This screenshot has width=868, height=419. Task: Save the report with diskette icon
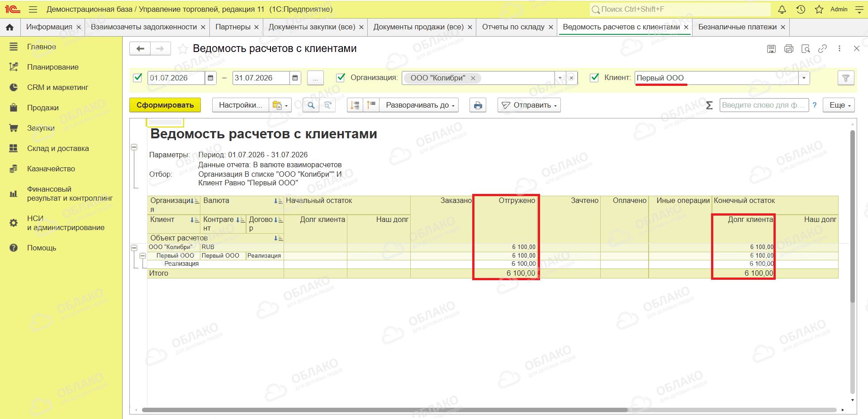pyautogui.click(x=772, y=49)
